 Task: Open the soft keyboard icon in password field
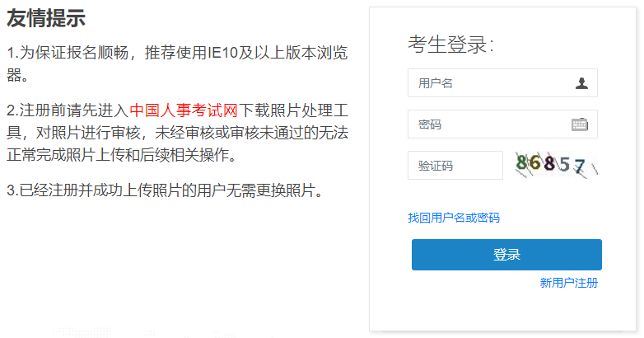(x=579, y=124)
